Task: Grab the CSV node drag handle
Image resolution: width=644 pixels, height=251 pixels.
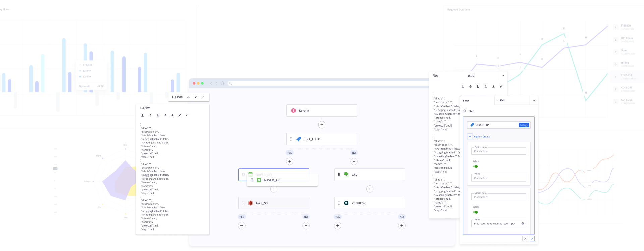Action: click(339, 175)
